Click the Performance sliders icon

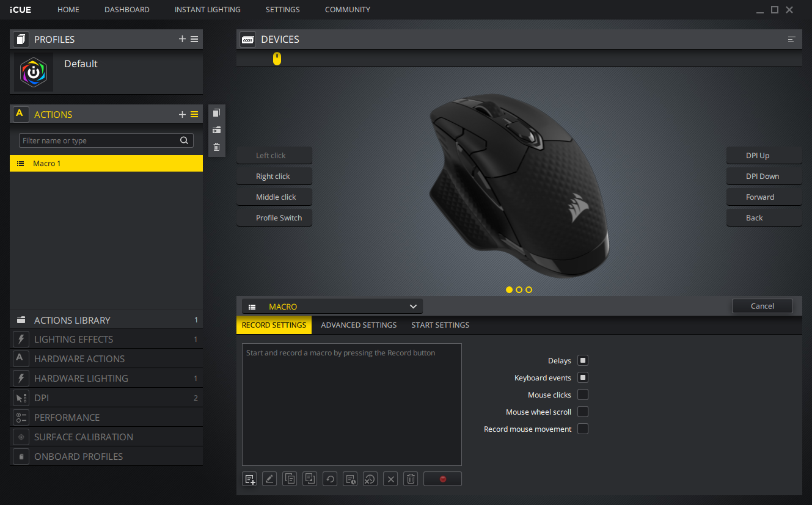21,417
